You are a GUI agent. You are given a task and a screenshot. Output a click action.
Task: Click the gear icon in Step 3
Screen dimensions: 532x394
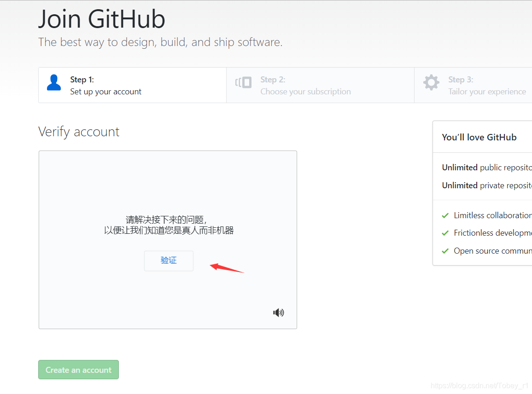pos(431,82)
